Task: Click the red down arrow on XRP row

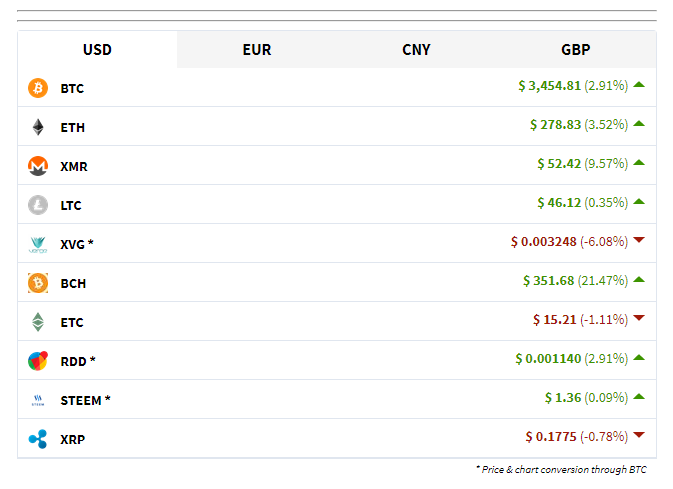Action: 639,435
